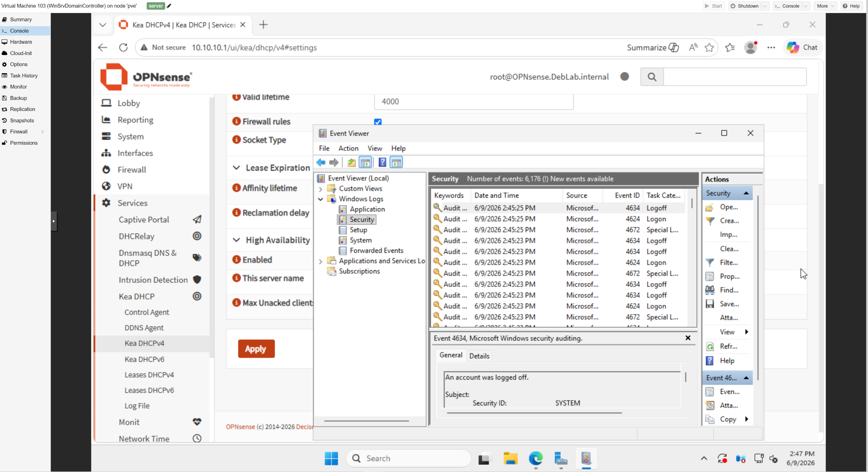Viewport: 868px width, 472px height.
Task: Open the Proxmox Shutdown dropdown arrow
Action: tap(765, 6)
